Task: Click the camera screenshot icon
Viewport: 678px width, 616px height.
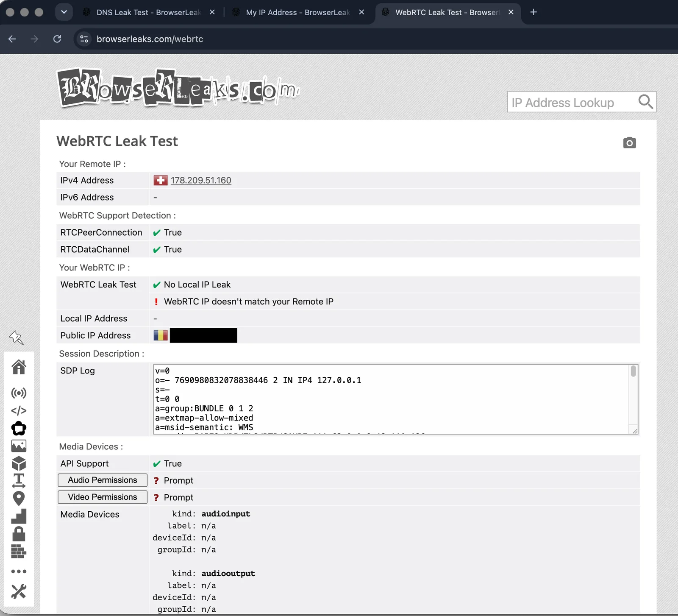Action: [x=629, y=143]
